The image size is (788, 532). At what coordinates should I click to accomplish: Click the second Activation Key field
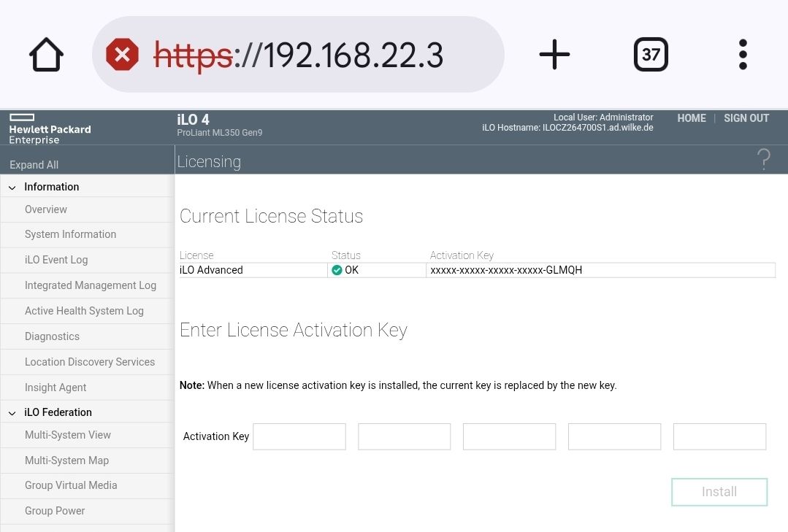tap(405, 436)
